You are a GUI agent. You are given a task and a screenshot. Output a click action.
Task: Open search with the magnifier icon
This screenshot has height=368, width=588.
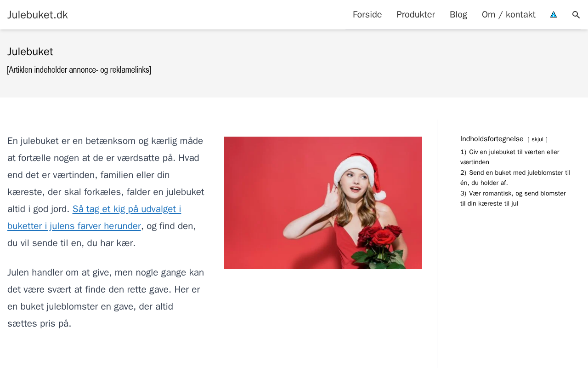point(576,15)
